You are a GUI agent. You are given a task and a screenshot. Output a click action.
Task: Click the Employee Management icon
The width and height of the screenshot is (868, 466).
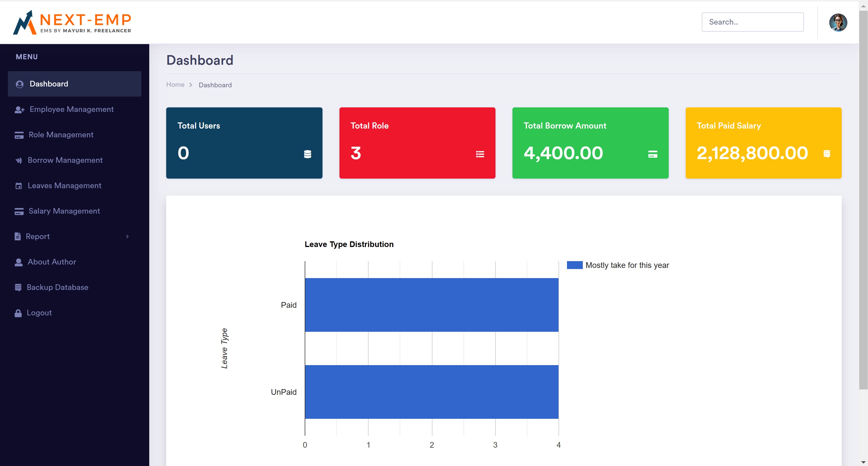click(18, 109)
